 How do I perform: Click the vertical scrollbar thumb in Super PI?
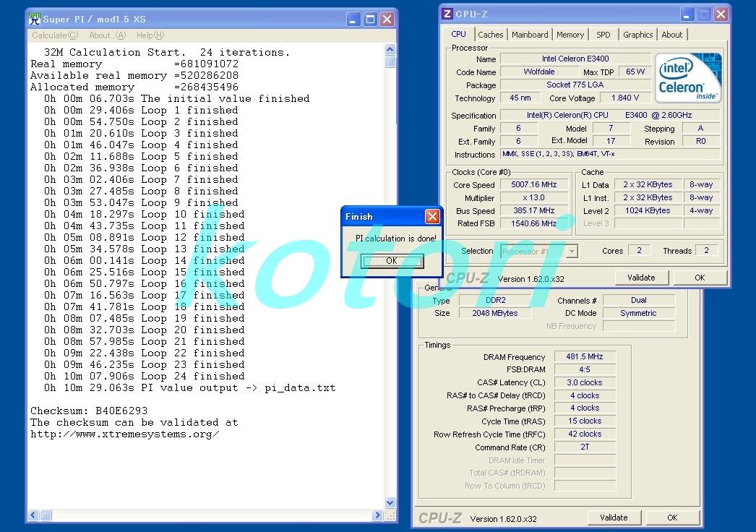point(390,61)
